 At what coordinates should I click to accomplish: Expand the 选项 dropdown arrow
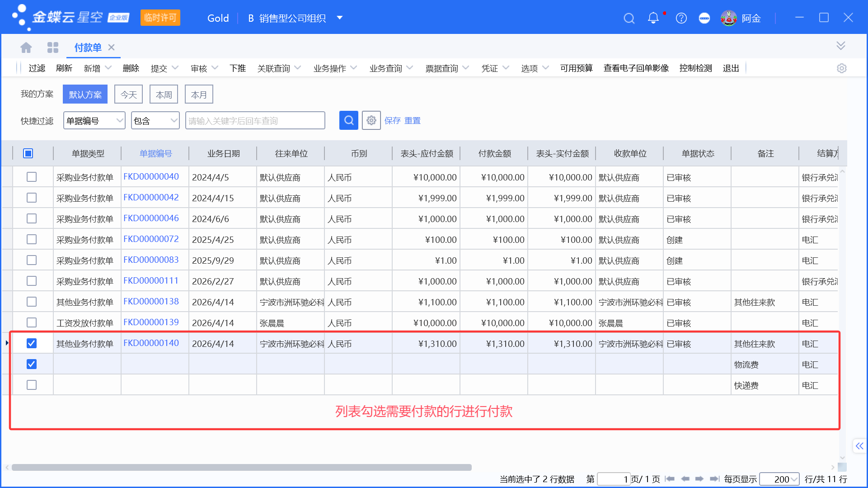[x=546, y=68]
